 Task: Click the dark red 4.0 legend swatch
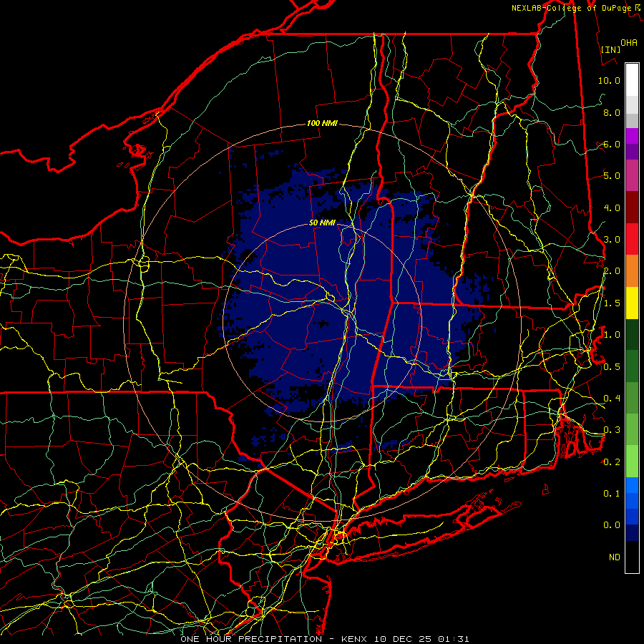point(632,208)
